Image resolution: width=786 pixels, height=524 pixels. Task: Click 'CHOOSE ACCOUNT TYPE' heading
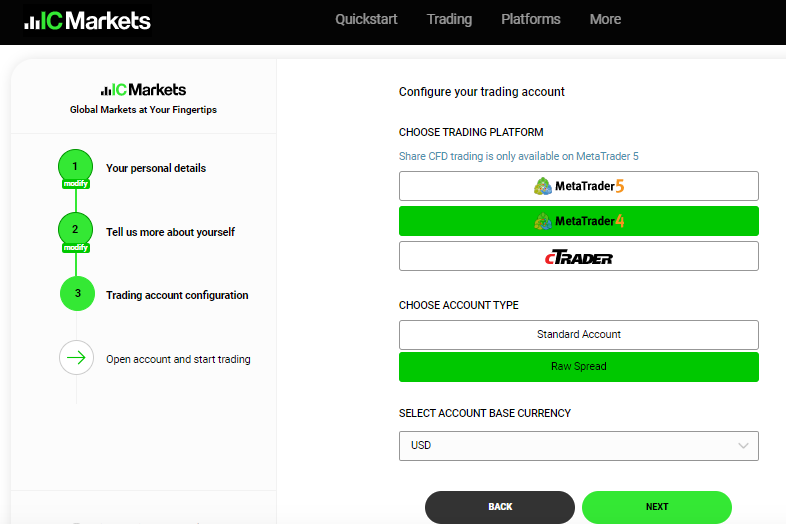pyautogui.click(x=459, y=305)
